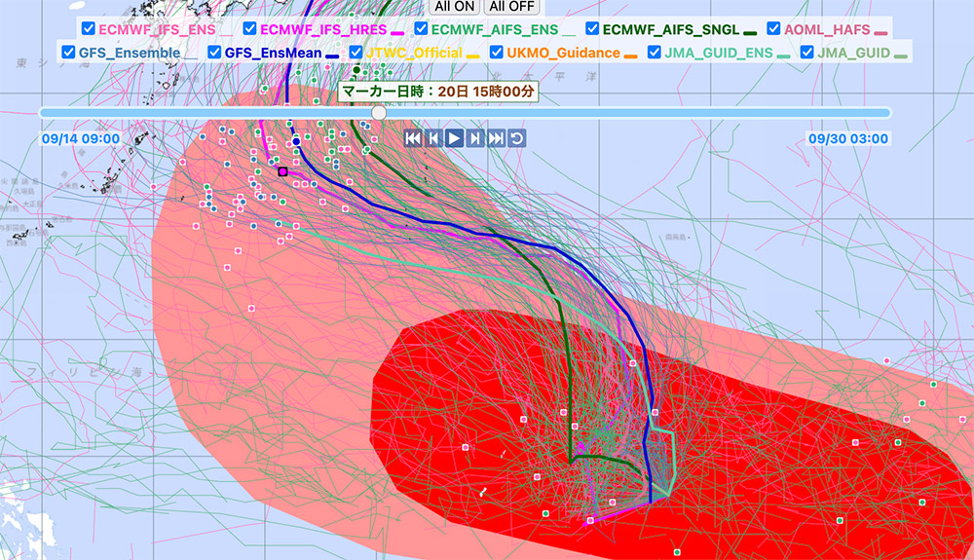Uncheck the UKMO_Guidance checkbox
Image resolution: width=974 pixels, height=560 pixels.
(x=496, y=53)
